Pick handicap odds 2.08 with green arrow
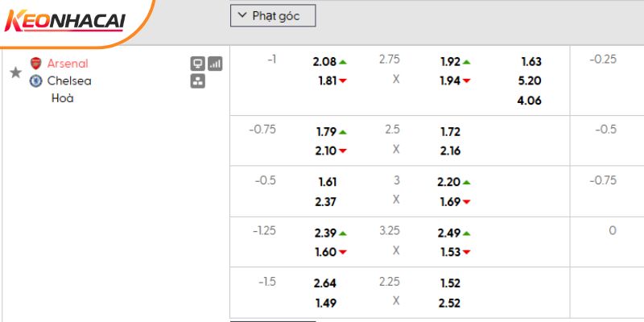Screen dimensions: 644x322 click(325, 61)
